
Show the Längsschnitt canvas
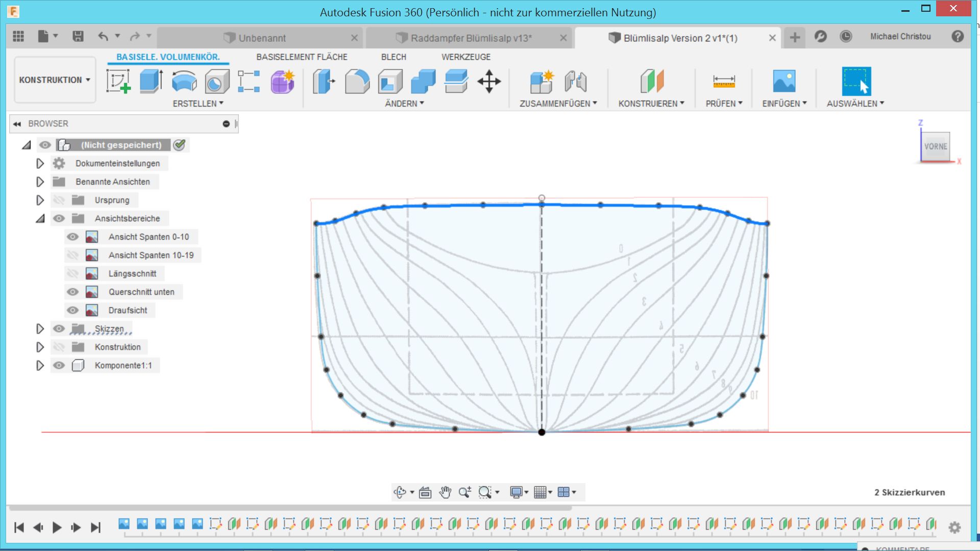(x=72, y=273)
